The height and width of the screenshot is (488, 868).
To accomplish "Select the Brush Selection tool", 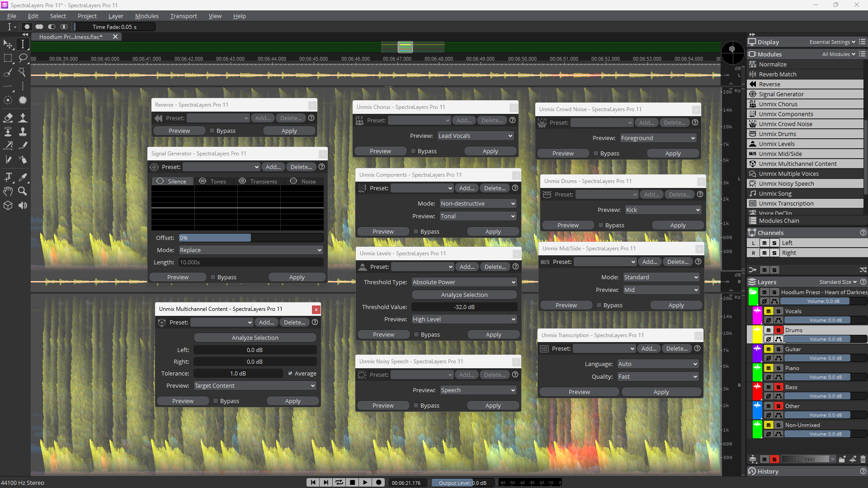I will [8, 72].
